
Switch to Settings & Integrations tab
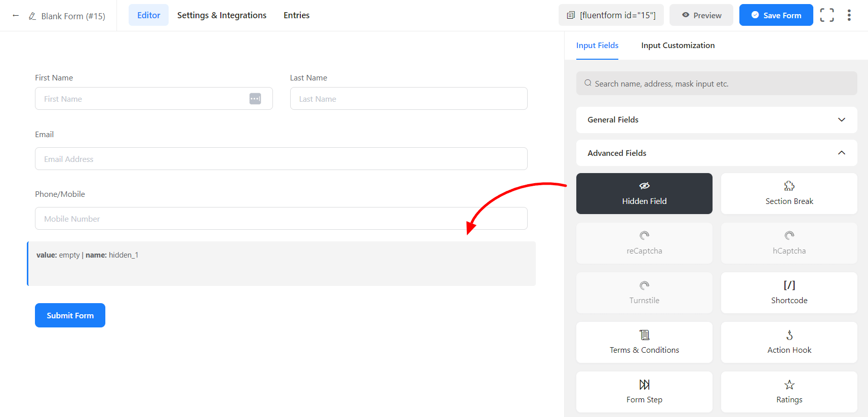tap(221, 15)
